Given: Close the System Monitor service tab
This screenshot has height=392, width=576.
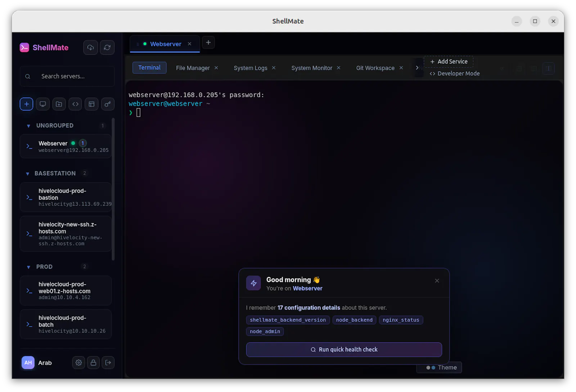Looking at the screenshot, I should point(338,68).
